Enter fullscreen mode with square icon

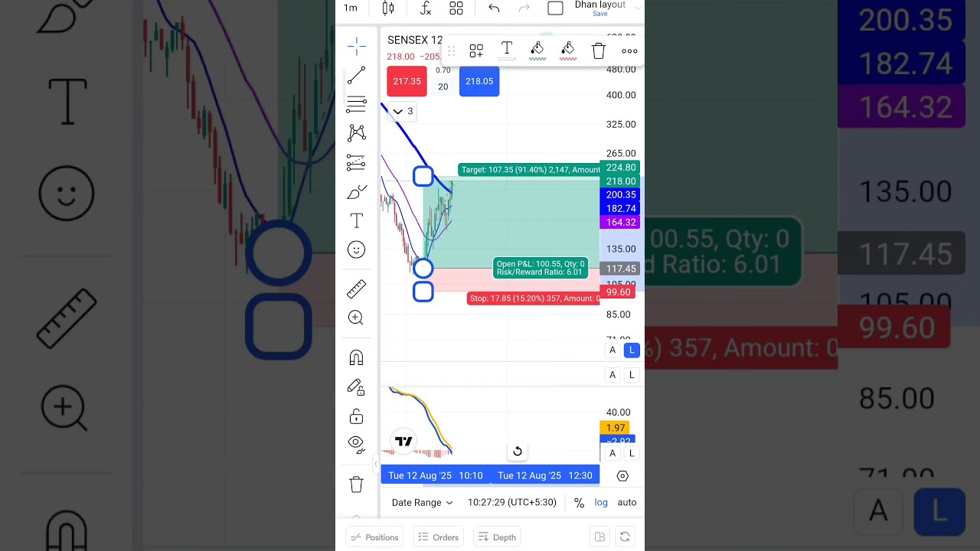(556, 8)
